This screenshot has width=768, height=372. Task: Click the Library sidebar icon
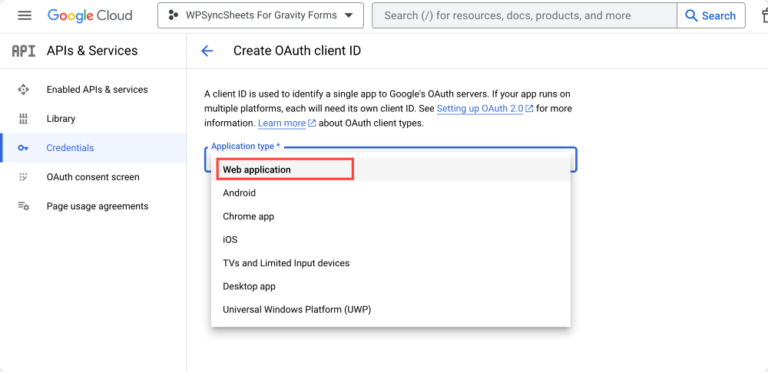pyautogui.click(x=23, y=118)
